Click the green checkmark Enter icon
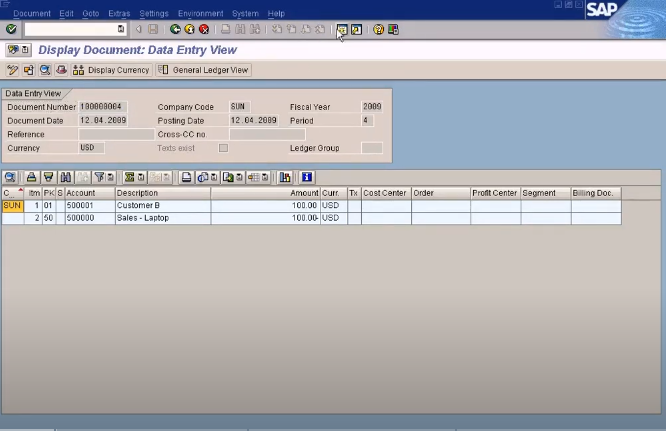The height and width of the screenshot is (431, 666). tap(11, 29)
